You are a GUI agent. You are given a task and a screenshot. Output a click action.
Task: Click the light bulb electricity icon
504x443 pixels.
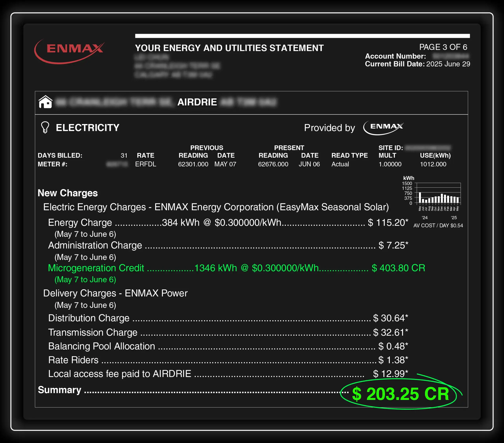[x=45, y=127]
